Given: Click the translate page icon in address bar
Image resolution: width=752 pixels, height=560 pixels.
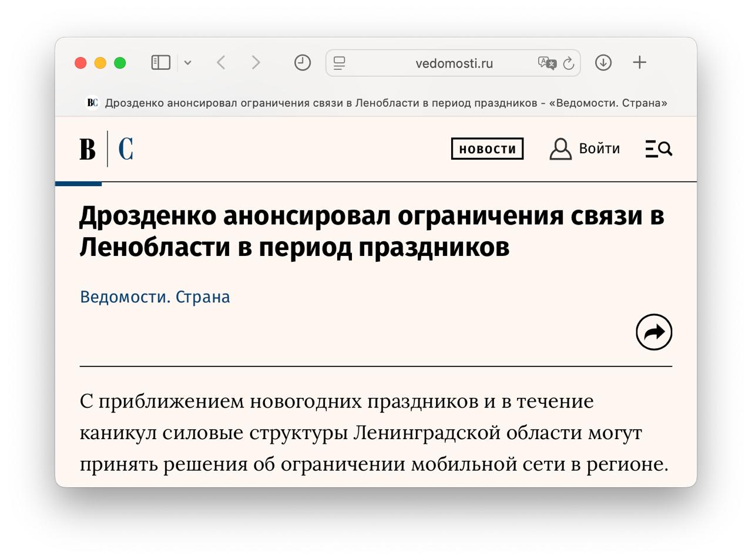Looking at the screenshot, I should click(x=546, y=63).
